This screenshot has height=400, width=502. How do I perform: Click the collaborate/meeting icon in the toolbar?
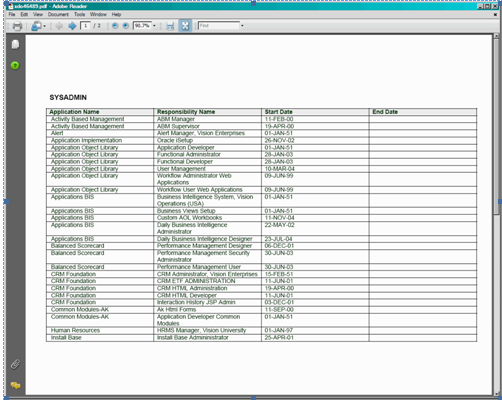click(36, 26)
